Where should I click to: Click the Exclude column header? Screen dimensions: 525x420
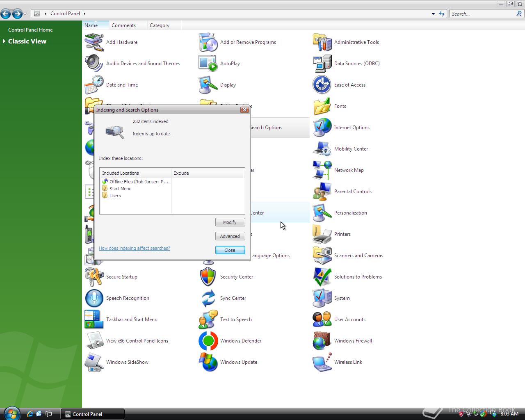pyautogui.click(x=208, y=173)
